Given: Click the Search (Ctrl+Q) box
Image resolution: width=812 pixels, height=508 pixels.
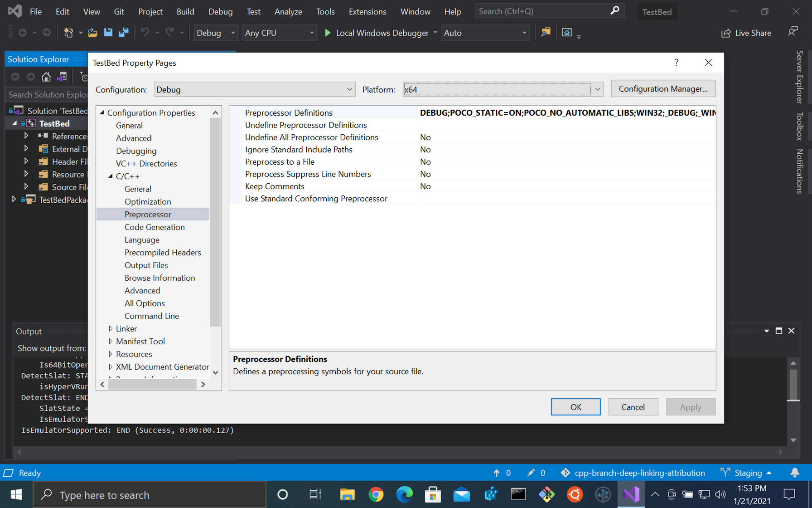Looking at the screenshot, I should click(550, 11).
